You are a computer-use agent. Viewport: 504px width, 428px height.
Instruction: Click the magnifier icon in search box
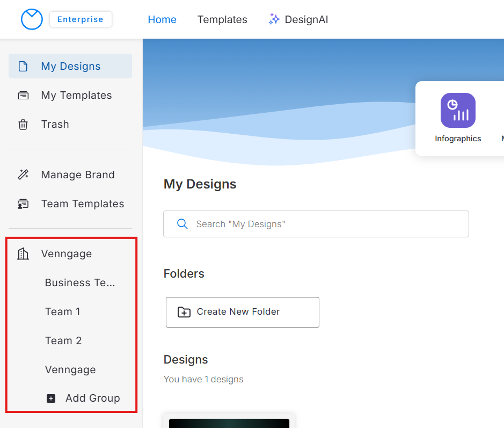[182, 224]
